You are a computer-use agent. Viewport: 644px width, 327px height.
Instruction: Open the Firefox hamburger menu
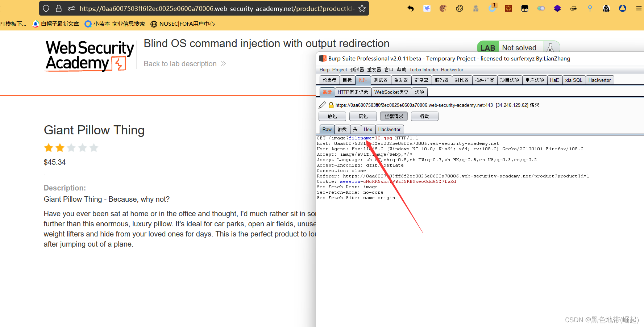coord(639,8)
